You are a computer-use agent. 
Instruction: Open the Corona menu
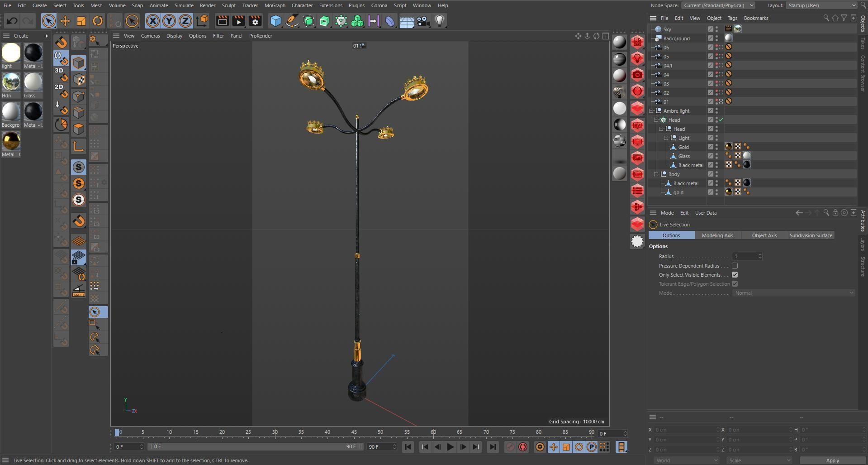click(x=379, y=5)
